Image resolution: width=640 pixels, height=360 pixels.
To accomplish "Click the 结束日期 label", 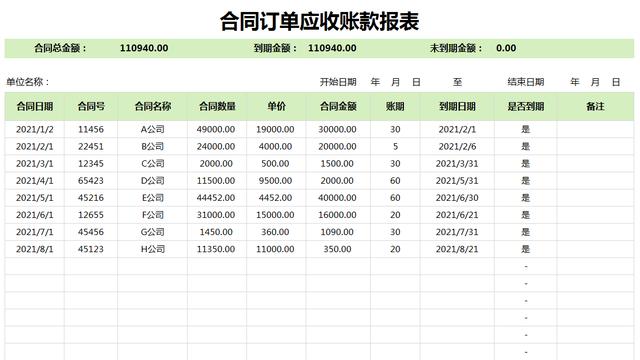I will point(526,82).
